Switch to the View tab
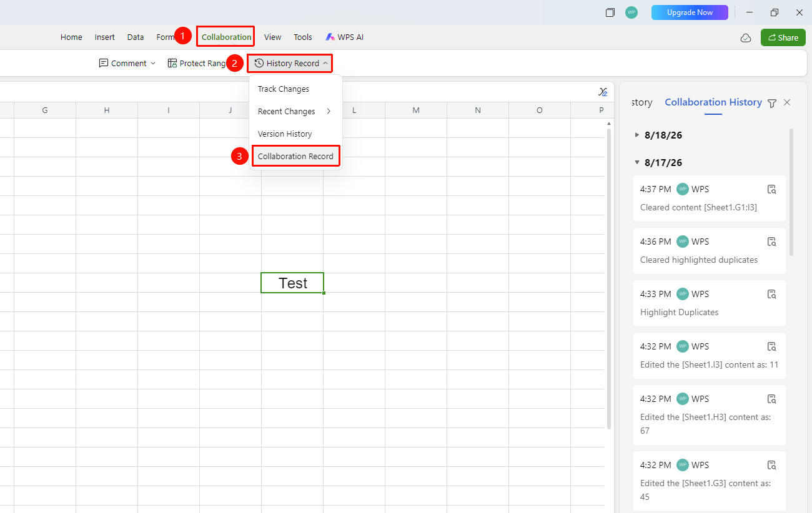This screenshot has height=513, width=812. click(x=272, y=37)
